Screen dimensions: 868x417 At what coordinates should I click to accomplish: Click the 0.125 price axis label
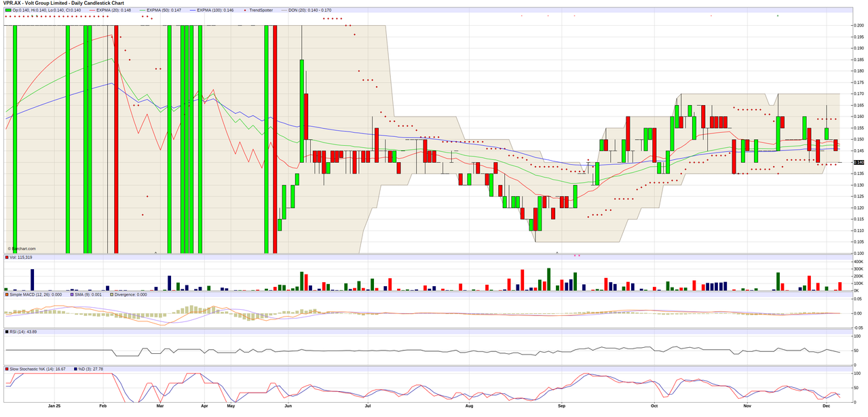tap(858, 196)
